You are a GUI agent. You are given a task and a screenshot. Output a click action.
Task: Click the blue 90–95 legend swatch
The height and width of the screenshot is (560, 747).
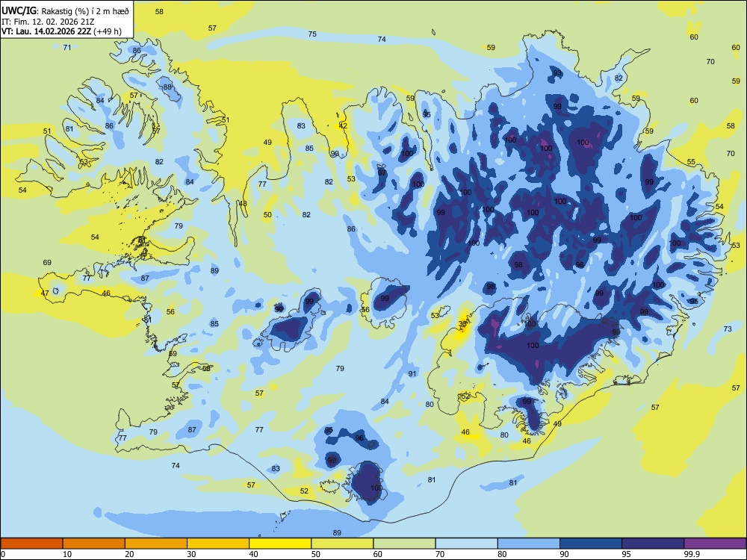coord(591,544)
